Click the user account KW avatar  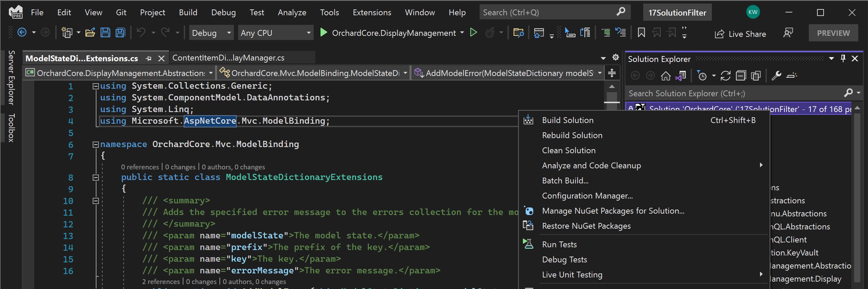753,12
